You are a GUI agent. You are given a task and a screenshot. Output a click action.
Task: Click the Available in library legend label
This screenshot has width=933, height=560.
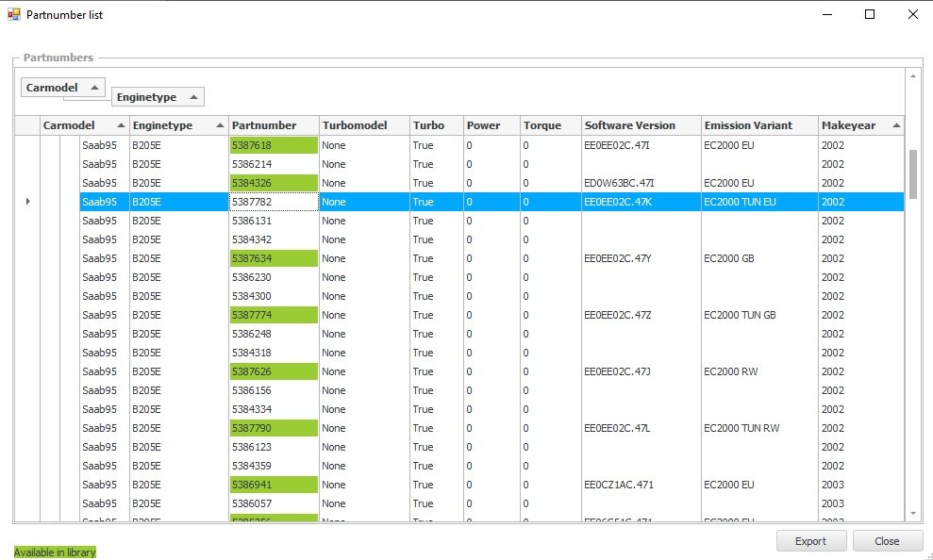click(x=55, y=552)
